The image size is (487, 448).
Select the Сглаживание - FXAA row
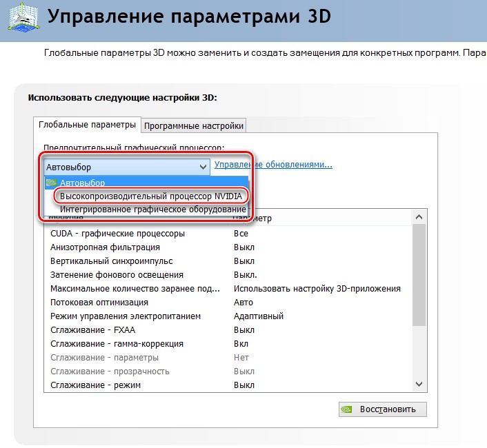pyautogui.click(x=228, y=329)
